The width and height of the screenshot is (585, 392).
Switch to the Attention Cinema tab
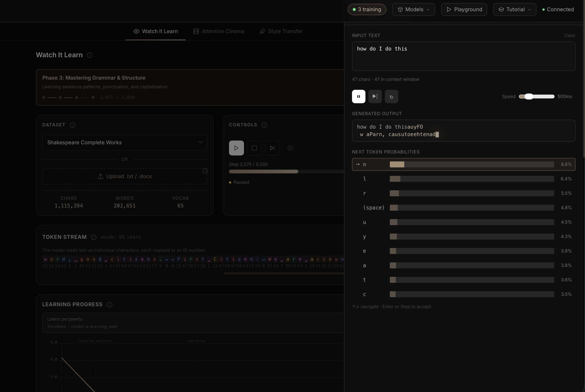219,31
